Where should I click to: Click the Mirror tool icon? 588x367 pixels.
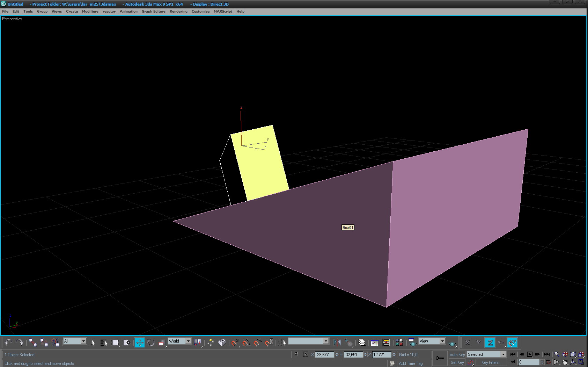pyautogui.click(x=337, y=343)
